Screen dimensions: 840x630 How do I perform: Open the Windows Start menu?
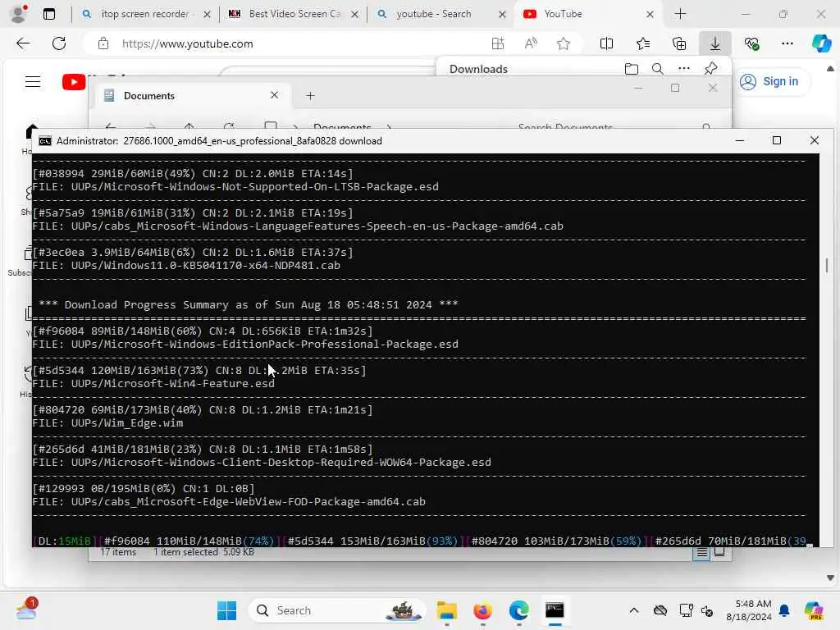(x=226, y=610)
